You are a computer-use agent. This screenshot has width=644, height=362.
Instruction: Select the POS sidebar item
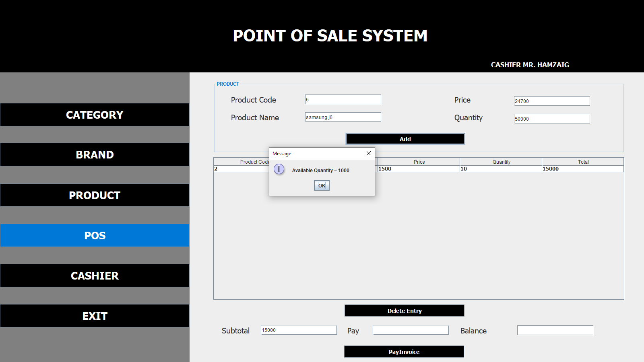[95, 236]
